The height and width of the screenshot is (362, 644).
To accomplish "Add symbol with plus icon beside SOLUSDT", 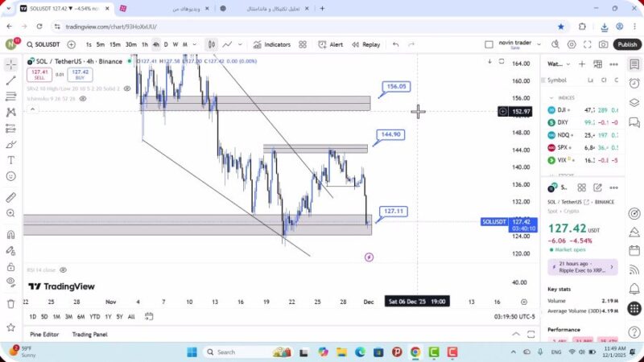I will (x=72, y=45).
